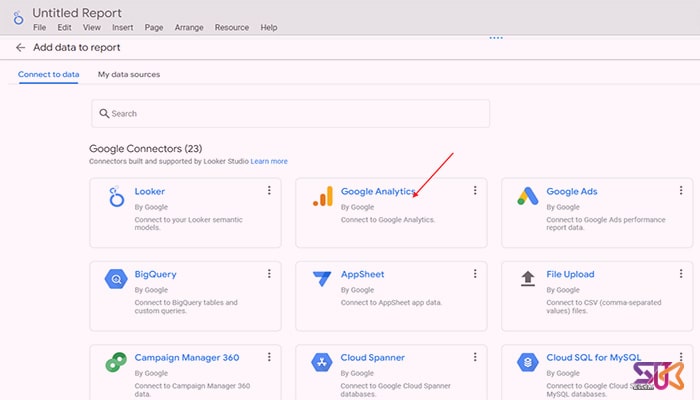The height and width of the screenshot is (400, 700).
Task: Click the Google Connectors (23) heading
Action: pyautogui.click(x=146, y=149)
